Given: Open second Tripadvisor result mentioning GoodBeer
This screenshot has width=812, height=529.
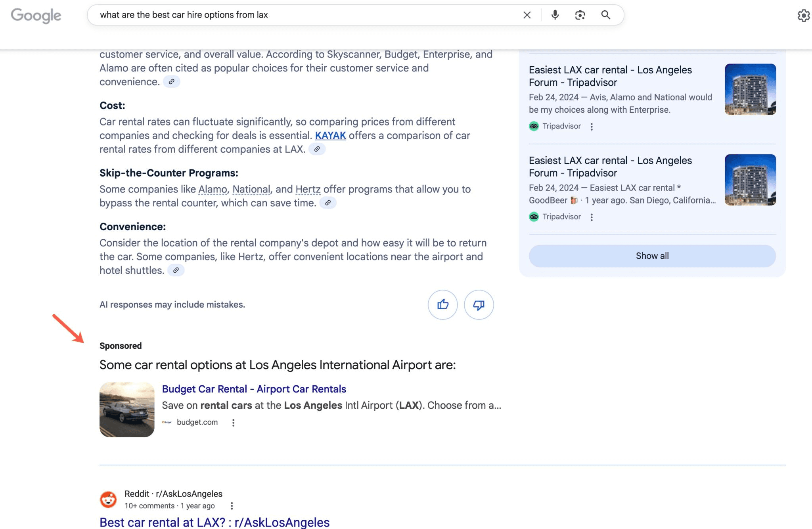Looking at the screenshot, I should (x=610, y=167).
